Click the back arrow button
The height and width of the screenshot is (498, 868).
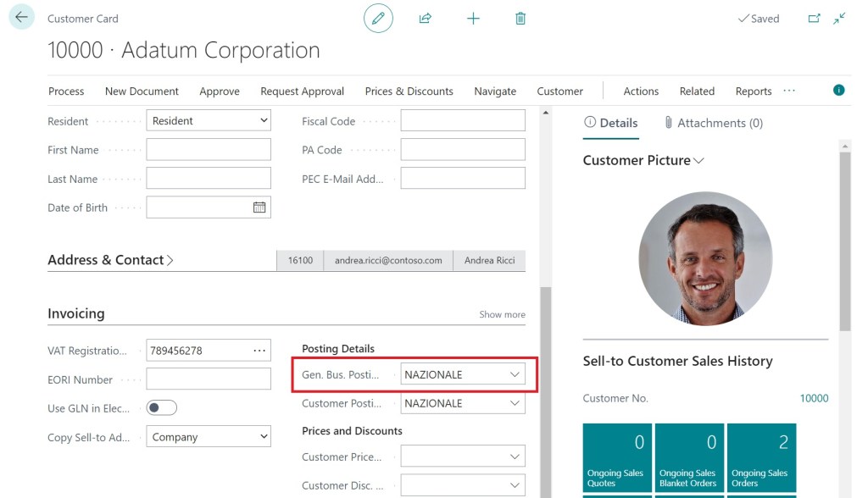pos(21,18)
